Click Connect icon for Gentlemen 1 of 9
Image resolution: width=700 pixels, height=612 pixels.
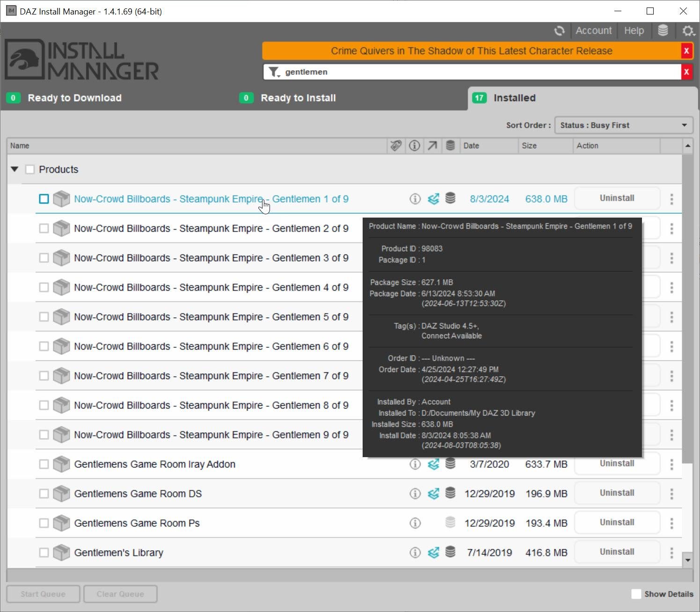click(x=433, y=199)
